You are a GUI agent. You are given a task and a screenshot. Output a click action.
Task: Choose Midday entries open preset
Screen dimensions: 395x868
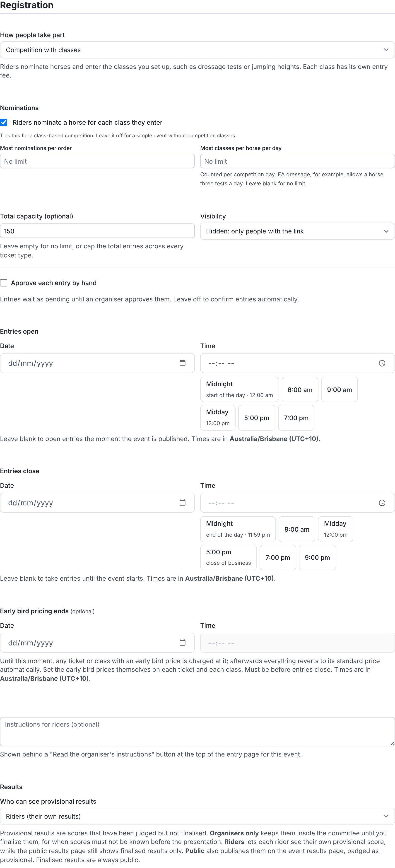(x=217, y=417)
